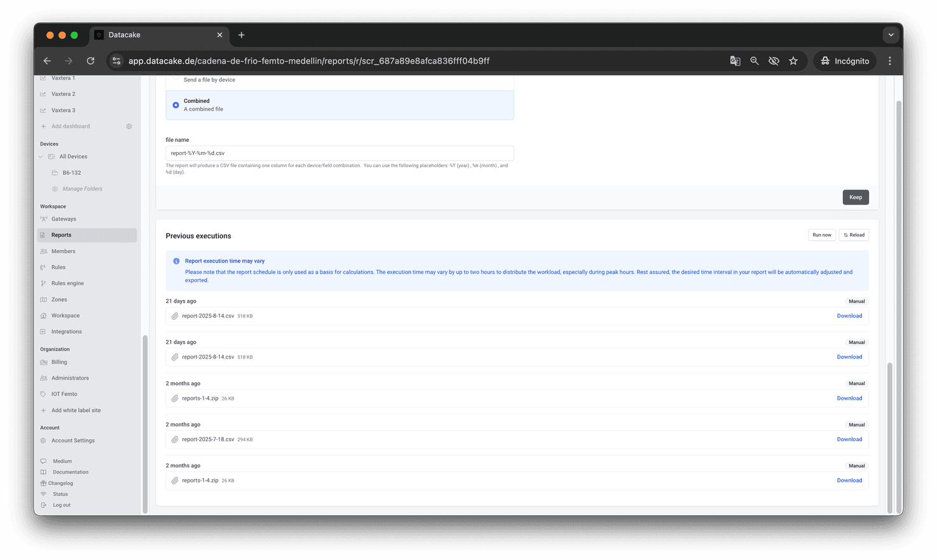This screenshot has height=560, width=937.
Task: Click the Keep button
Action: (856, 197)
